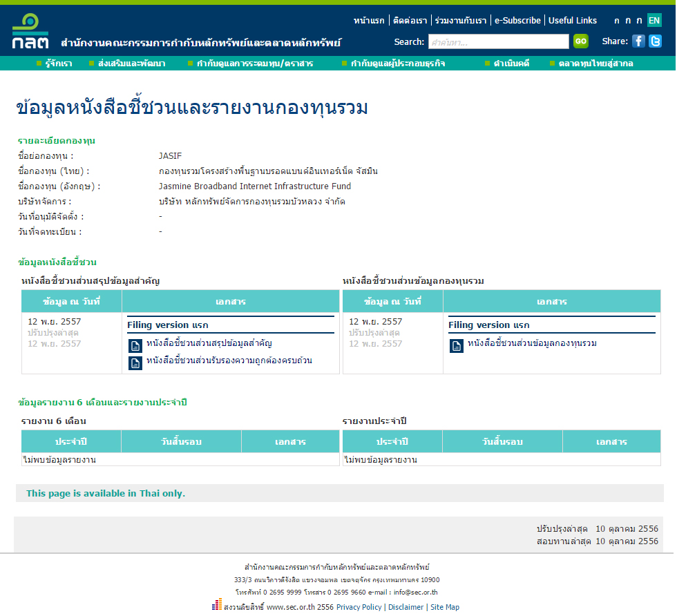
Task: Click the Thai fund name กองทุนรวมโครงสร้างพื้นฐานบรอดแบนด์อินเทอร์เน็ต จัสมิน
Action: point(268,171)
